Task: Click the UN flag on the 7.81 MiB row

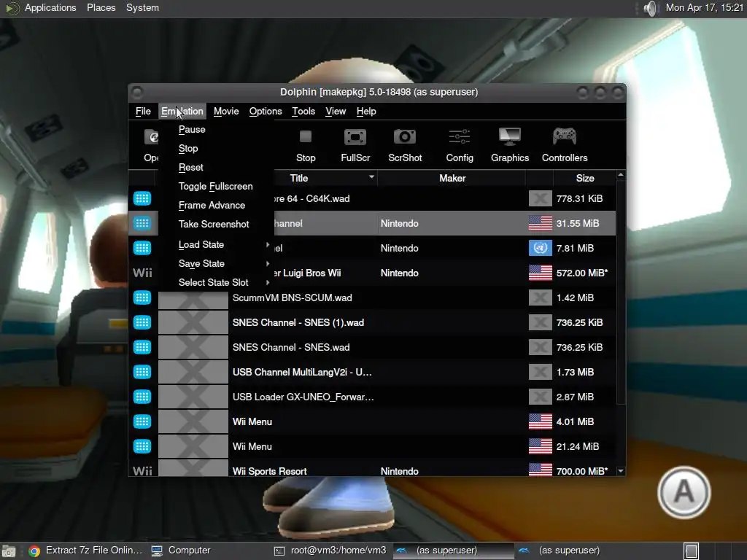Action: pos(541,248)
